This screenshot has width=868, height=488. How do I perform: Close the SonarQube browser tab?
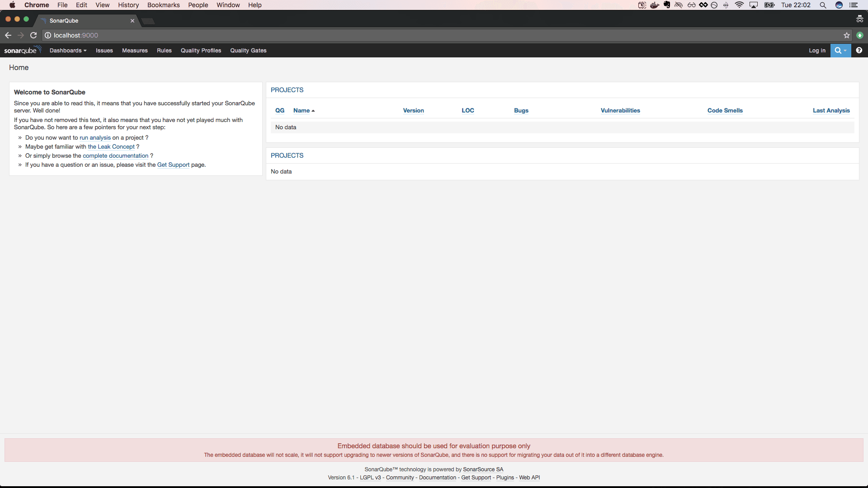click(x=132, y=21)
